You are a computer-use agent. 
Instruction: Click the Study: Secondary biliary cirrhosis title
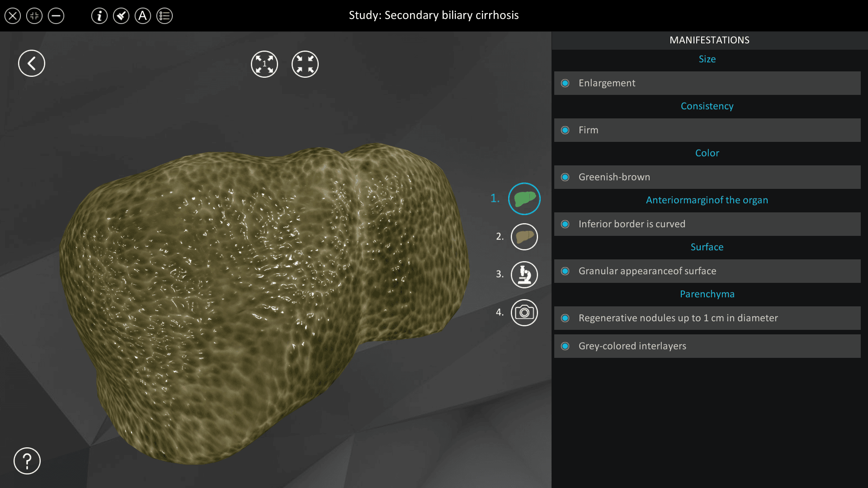click(434, 15)
